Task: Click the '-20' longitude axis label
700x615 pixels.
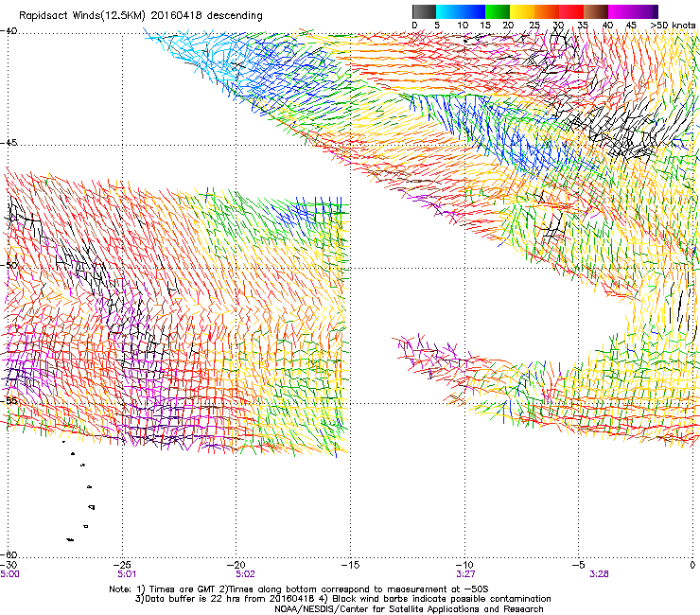Action: tap(236, 565)
